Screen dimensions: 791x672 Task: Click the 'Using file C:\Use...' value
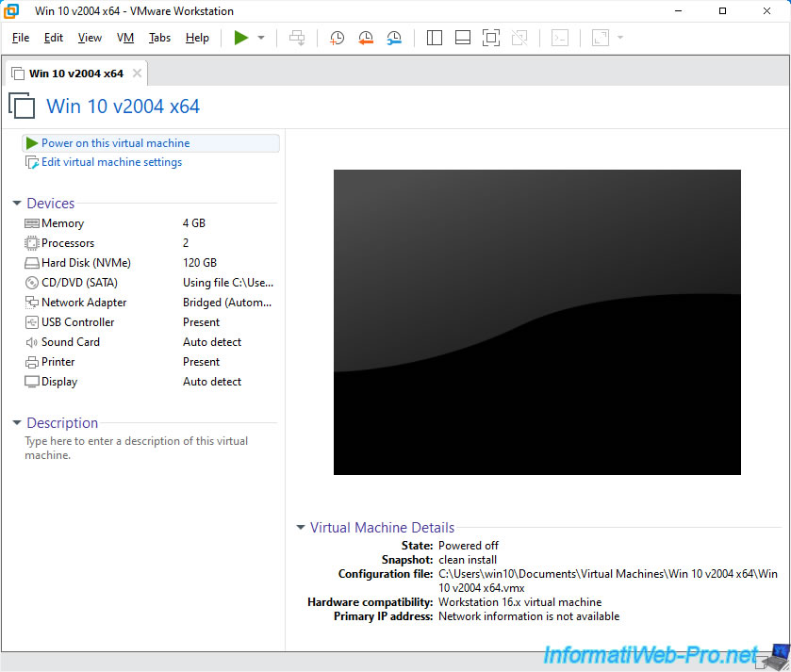coord(228,283)
